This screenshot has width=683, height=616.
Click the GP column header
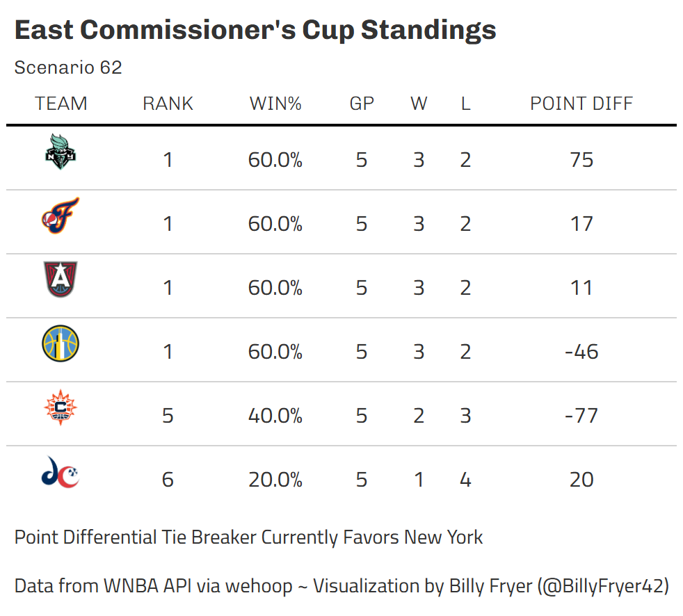(x=362, y=104)
